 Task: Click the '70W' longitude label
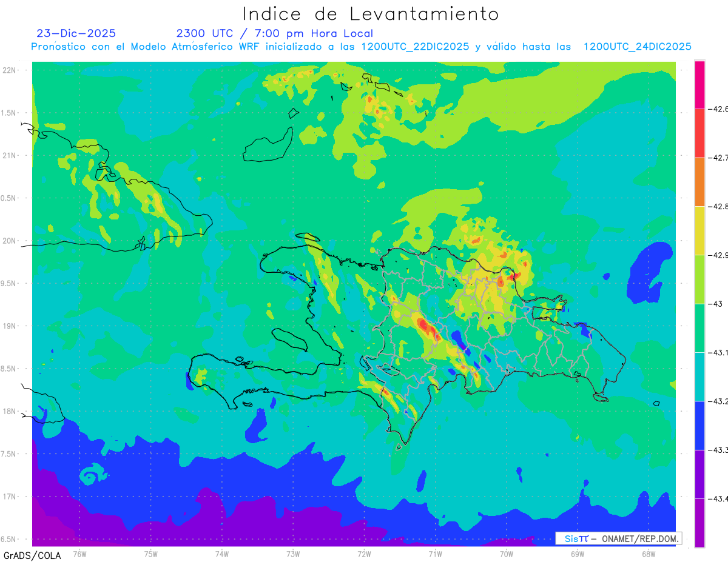(x=507, y=554)
